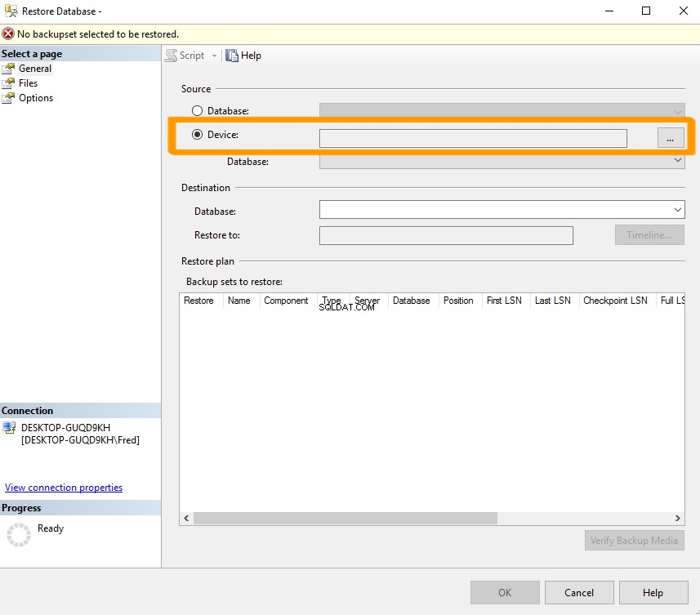Click the Restore column header

[x=198, y=301]
